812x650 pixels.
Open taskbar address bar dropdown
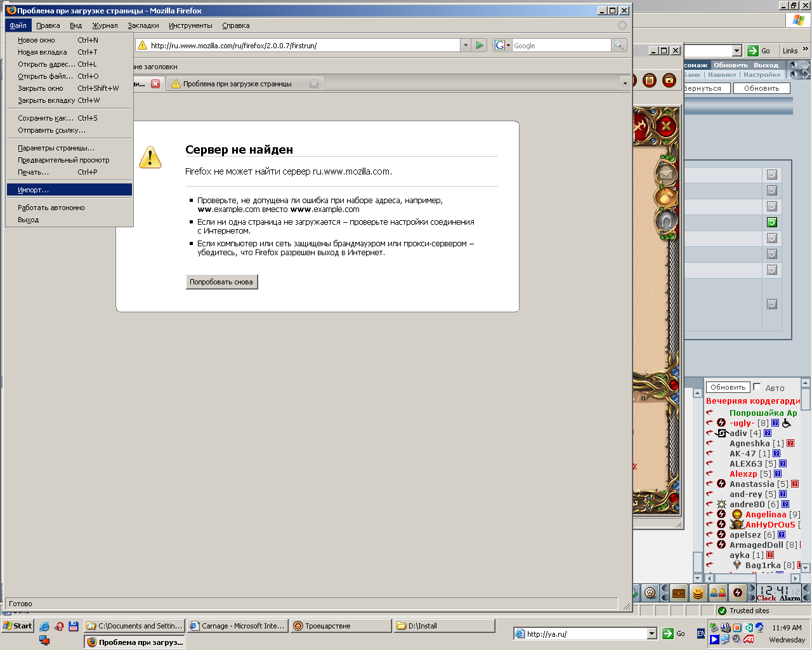click(x=652, y=633)
